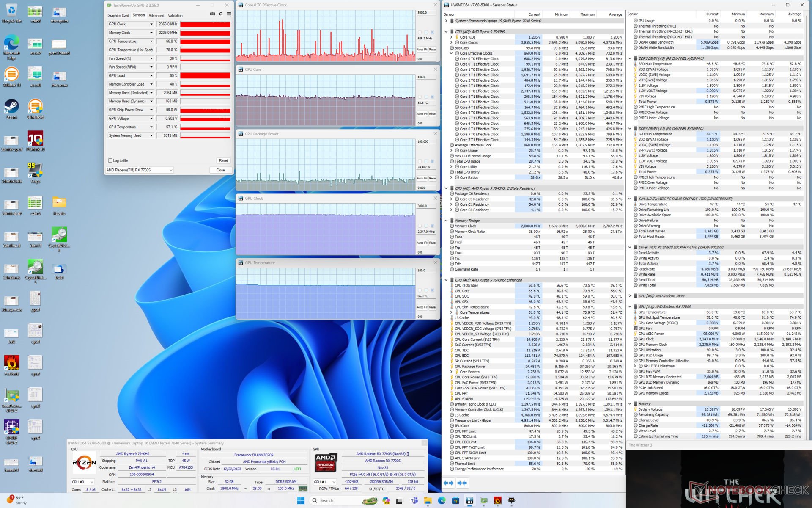Click the GPU-Z screenshot camera icon
812x508 pixels.
[x=212, y=14]
